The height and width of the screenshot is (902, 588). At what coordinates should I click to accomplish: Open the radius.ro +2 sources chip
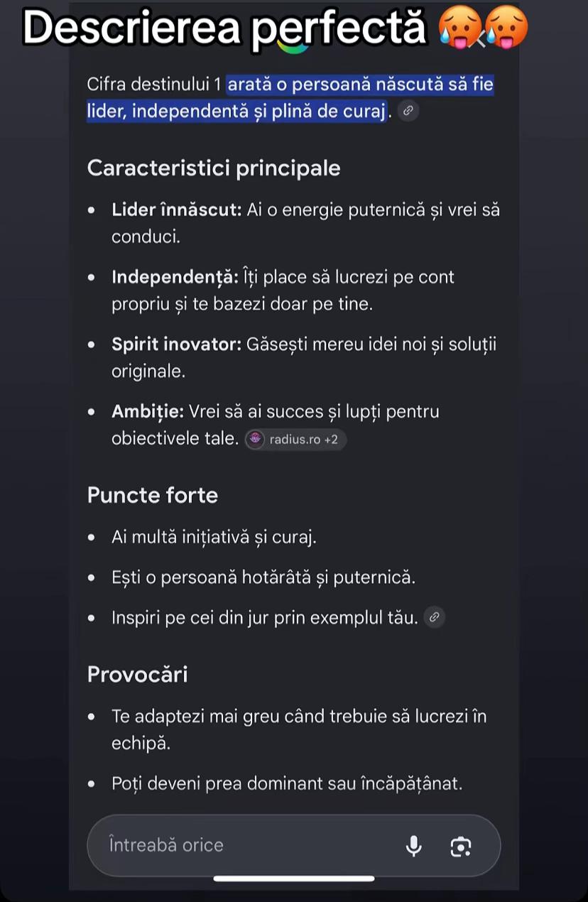[295, 440]
